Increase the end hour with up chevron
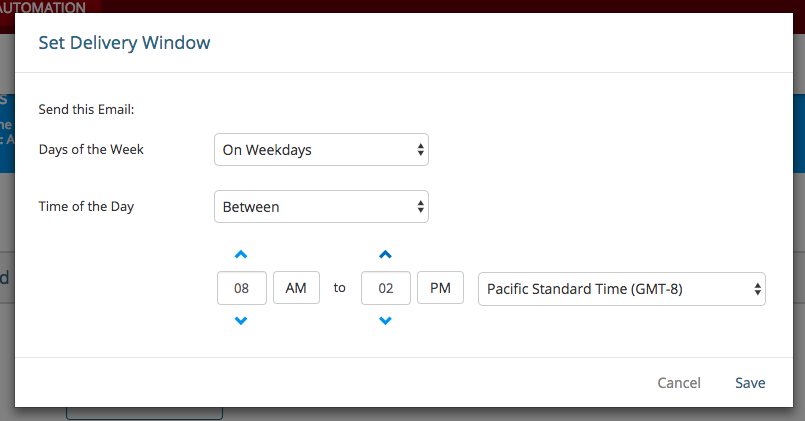This screenshot has height=421, width=805. point(385,255)
